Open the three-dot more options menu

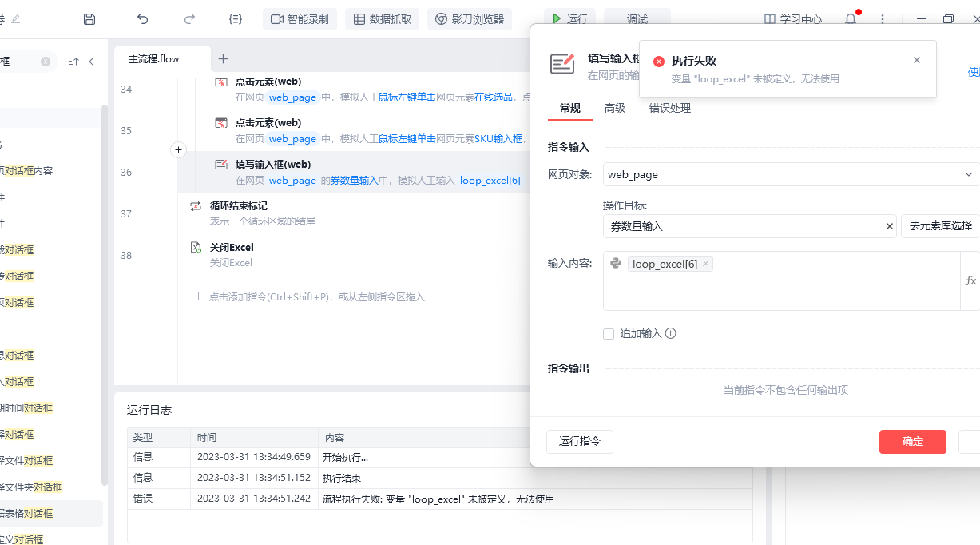(883, 19)
